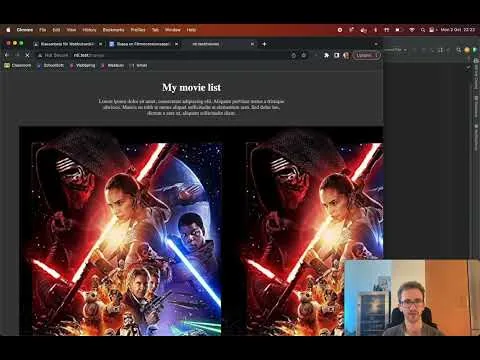Open Database tool window in IDE
The width and height of the screenshot is (480, 360).
click(x=477, y=107)
